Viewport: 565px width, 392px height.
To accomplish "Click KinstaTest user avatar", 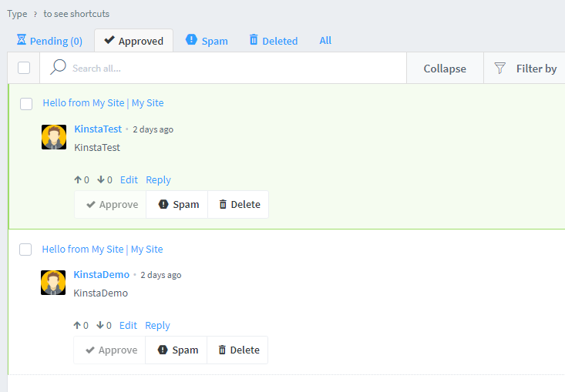I will [54, 137].
